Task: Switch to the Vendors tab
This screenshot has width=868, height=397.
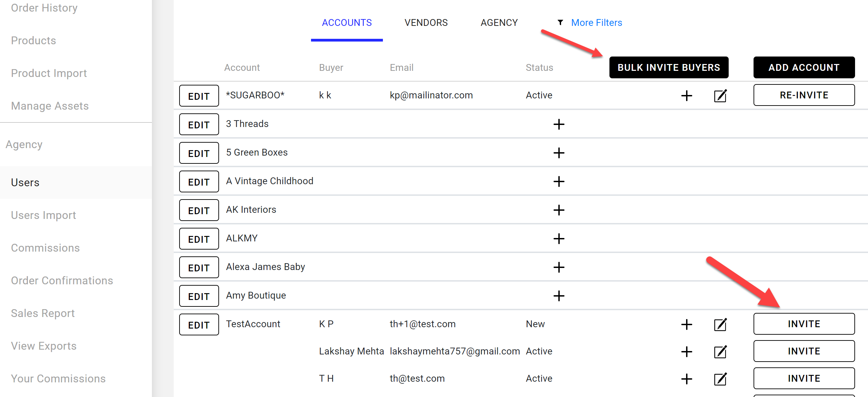Action: 426,22
